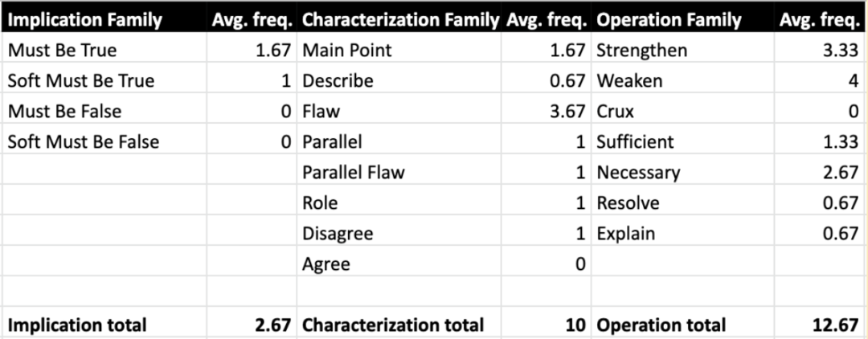This screenshot has height=339, width=868.
Task: Click the Strengthen cell
Action: tap(642, 51)
